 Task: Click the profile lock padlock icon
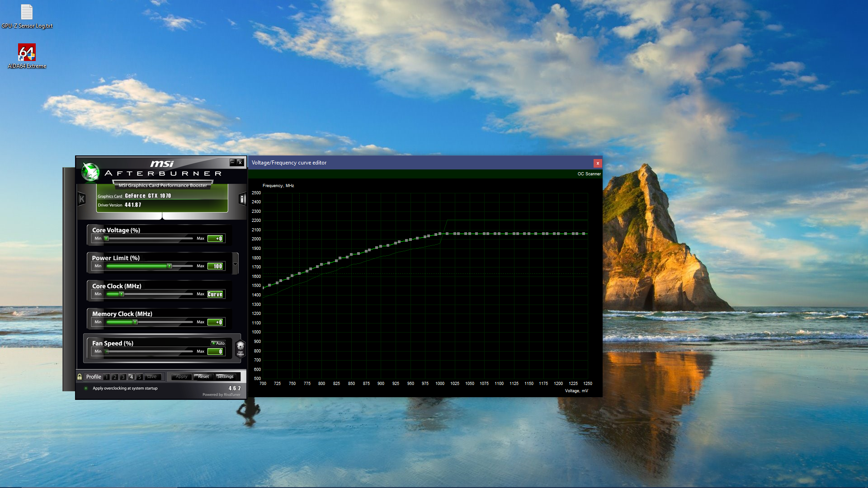80,376
